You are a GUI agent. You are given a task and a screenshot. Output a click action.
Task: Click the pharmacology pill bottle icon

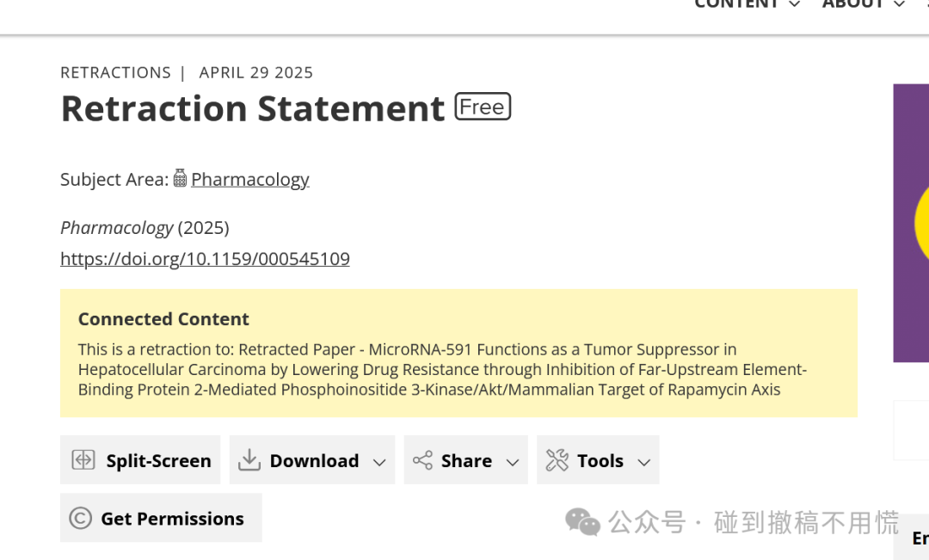coord(180,178)
